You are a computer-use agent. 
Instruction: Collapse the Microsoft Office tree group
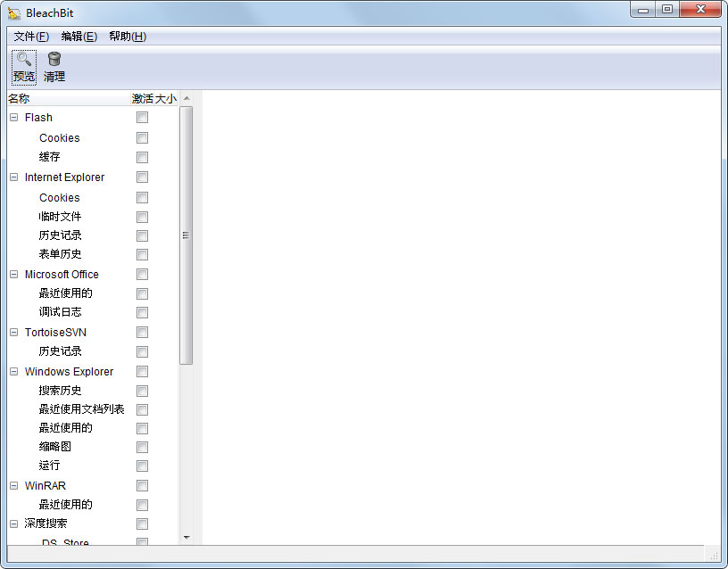coord(14,275)
